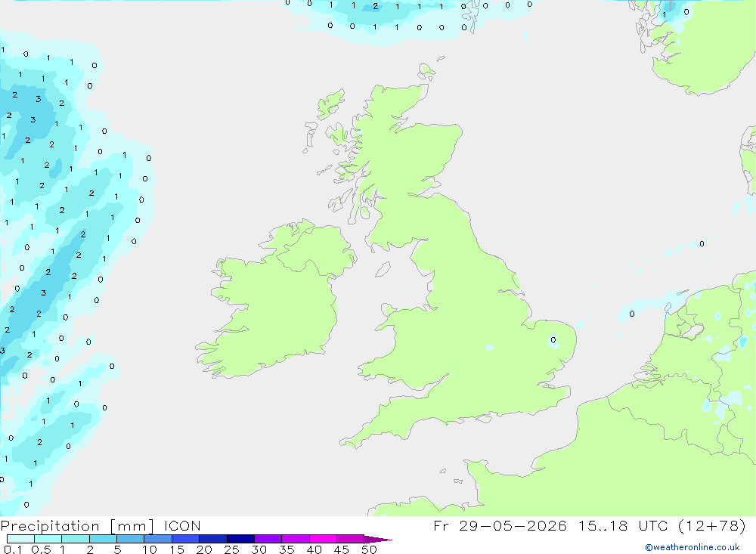
Task: Click the legend swatch between 35 and 40
Action: pos(295,539)
